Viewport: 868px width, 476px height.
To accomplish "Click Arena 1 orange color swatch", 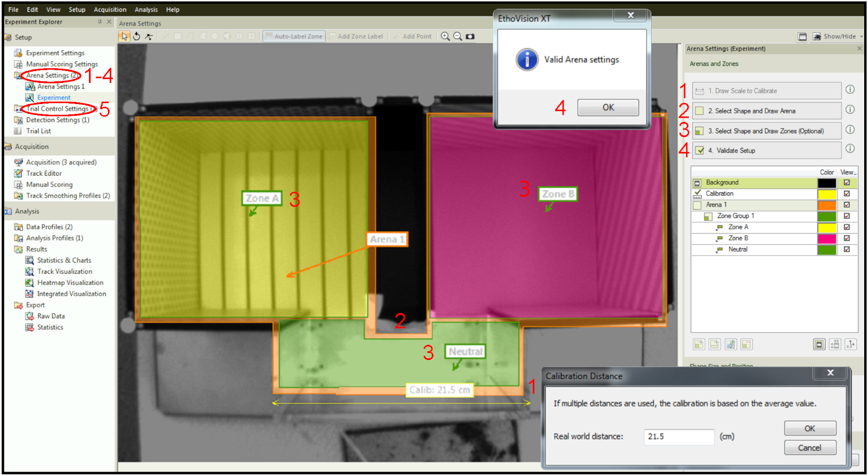I will (x=827, y=205).
